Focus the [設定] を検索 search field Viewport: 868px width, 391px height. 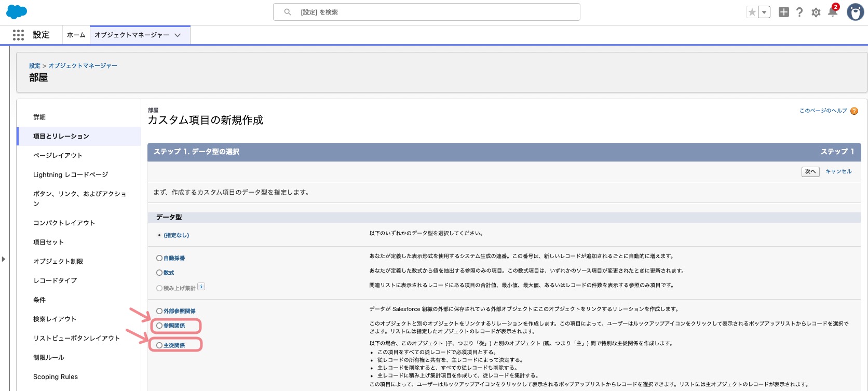427,12
